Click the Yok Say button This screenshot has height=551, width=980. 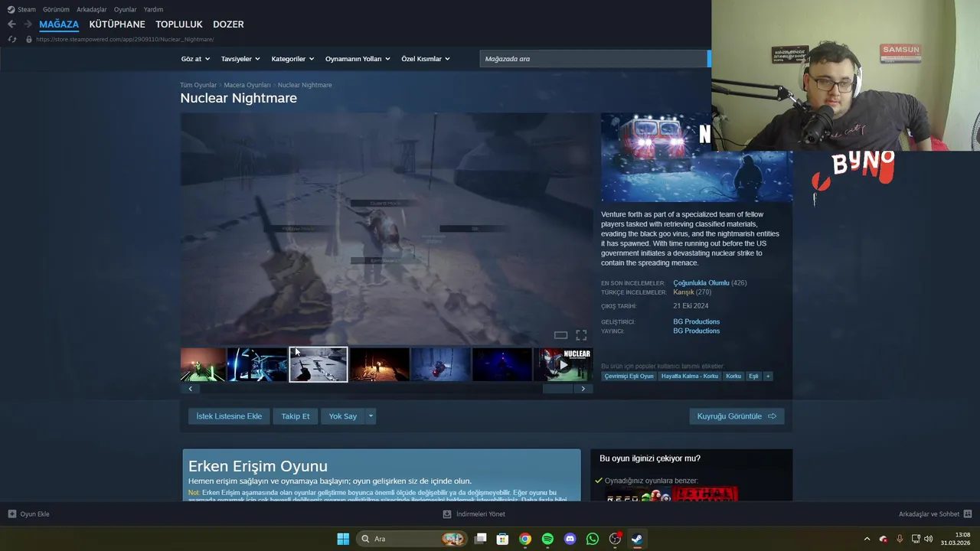pyautogui.click(x=343, y=416)
